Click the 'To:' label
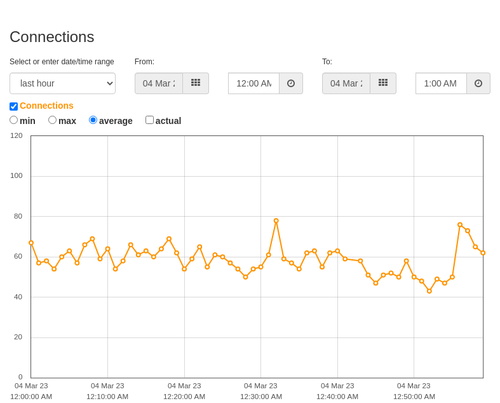Screen dimensions: 500x403 327,62
